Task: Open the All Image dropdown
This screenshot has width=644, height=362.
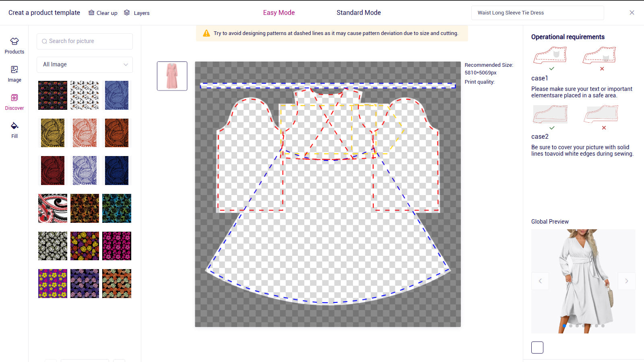Action: pos(85,64)
